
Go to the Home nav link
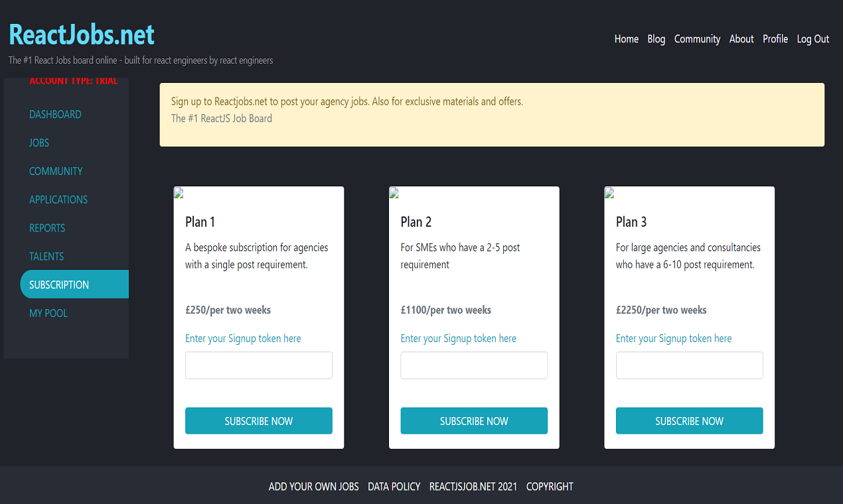click(626, 39)
